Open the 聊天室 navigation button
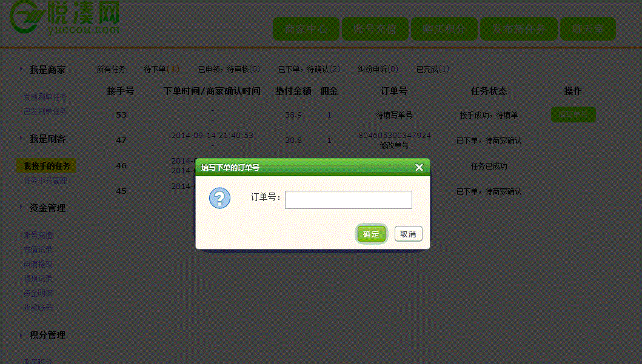 point(587,29)
